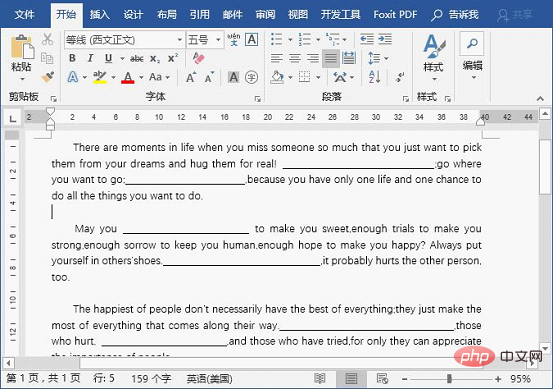Viewport: 553px width, 389px height.
Task: Apply red font color
Action: click(x=128, y=77)
